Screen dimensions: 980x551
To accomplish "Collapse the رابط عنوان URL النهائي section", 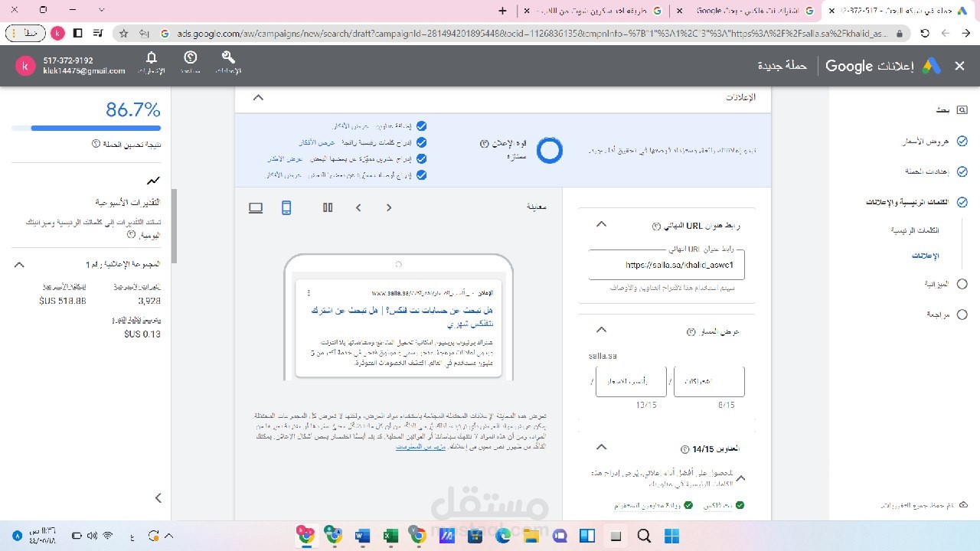I will (x=601, y=224).
